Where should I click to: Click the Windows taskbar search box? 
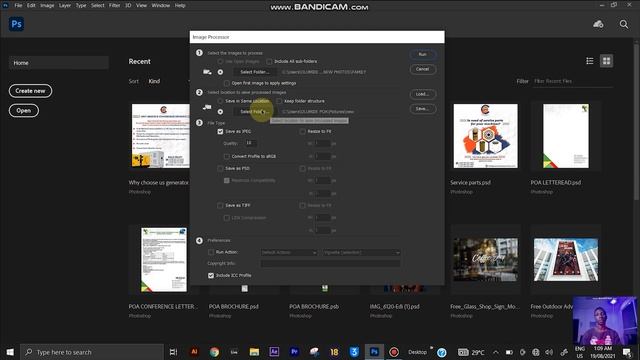click(92, 352)
